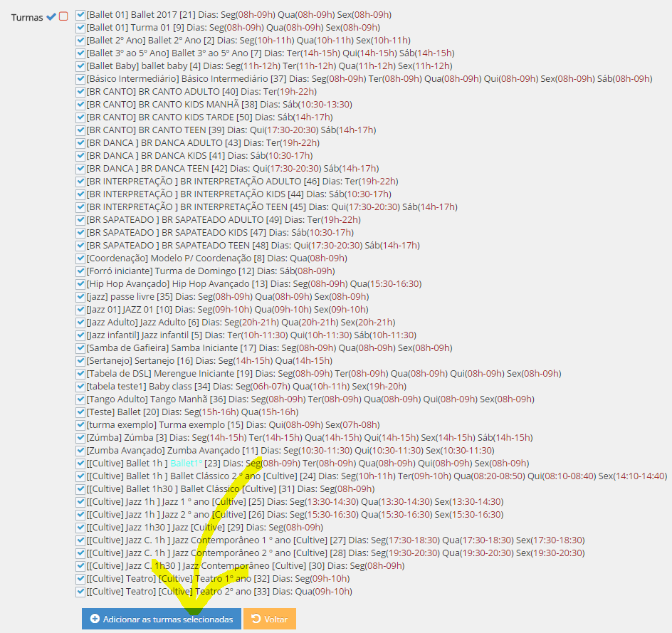672x633 pixels.
Task: Toggle BR INTERPRETAÇÃO KIDS [44] checkbox
Action: [80, 194]
